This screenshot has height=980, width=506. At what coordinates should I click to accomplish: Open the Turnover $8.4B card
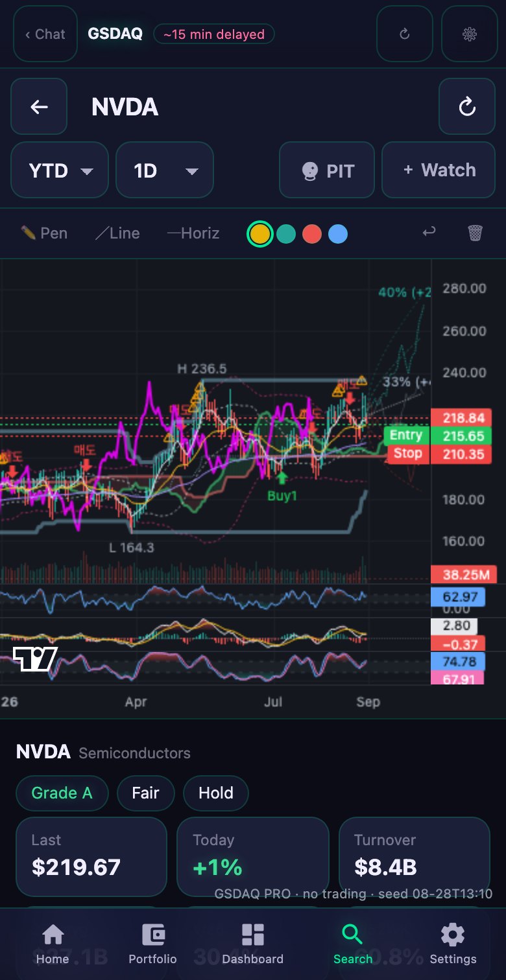click(x=415, y=857)
